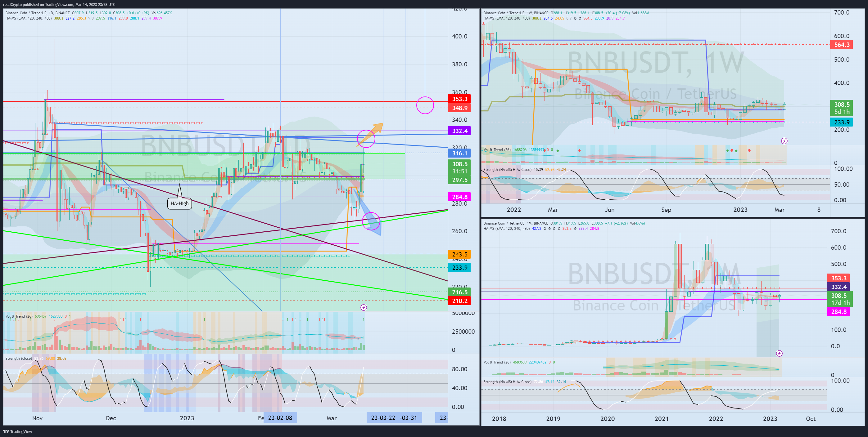Click Vol & Trend (26) legend on monthly chart

(x=497, y=362)
